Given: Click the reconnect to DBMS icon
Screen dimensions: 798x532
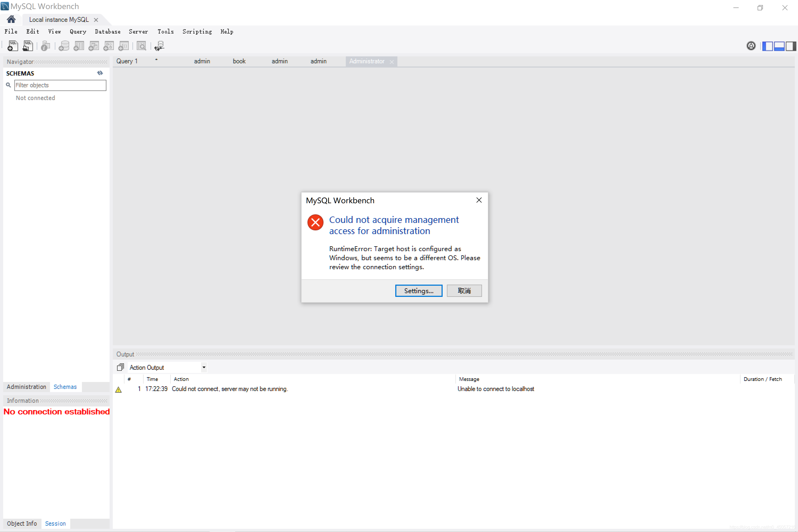Looking at the screenshot, I should (159, 46).
